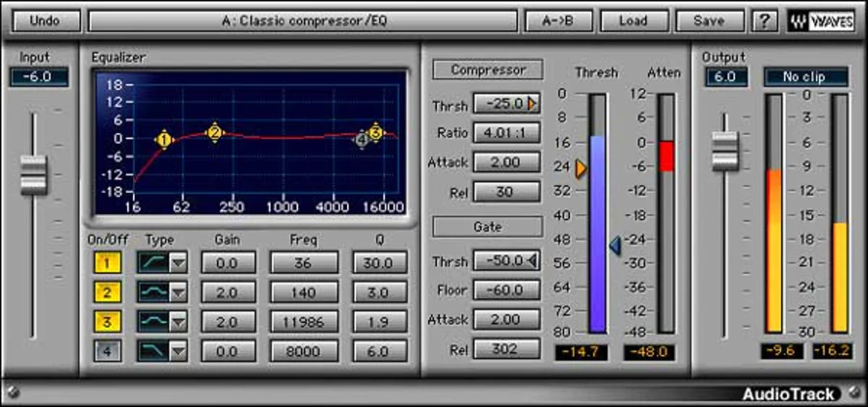
Task: Click band 4 Freq field 8000
Action: [x=304, y=351]
